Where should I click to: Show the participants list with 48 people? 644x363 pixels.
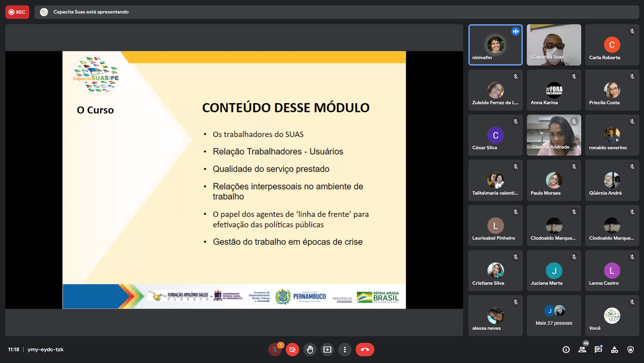pos(582,350)
